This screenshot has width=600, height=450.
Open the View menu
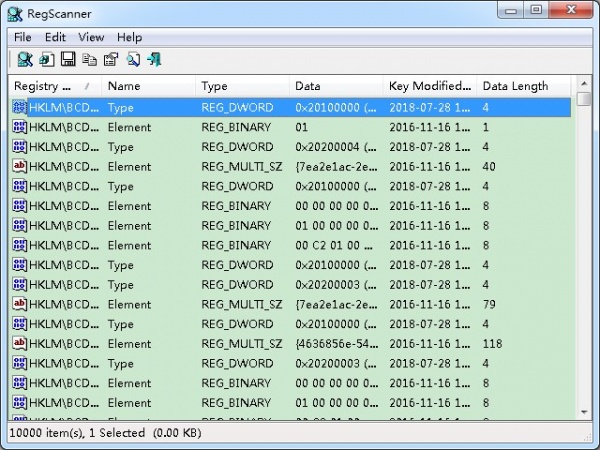[x=91, y=38]
